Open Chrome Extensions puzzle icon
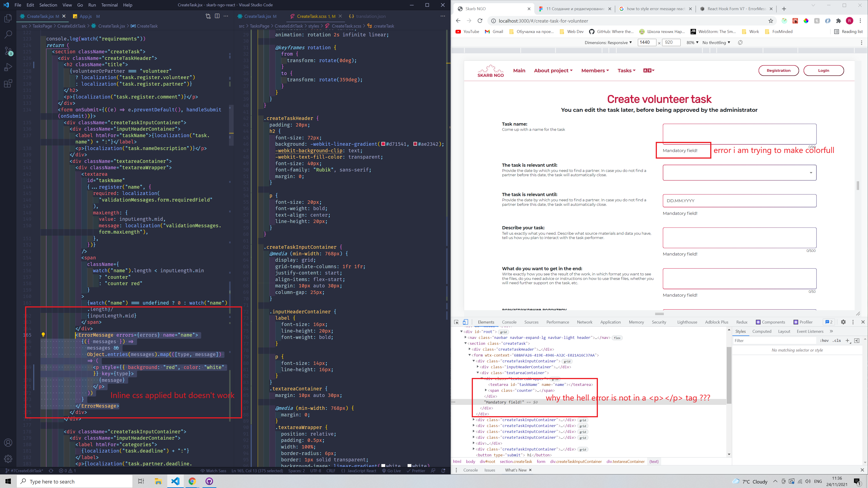 pyautogui.click(x=839, y=21)
